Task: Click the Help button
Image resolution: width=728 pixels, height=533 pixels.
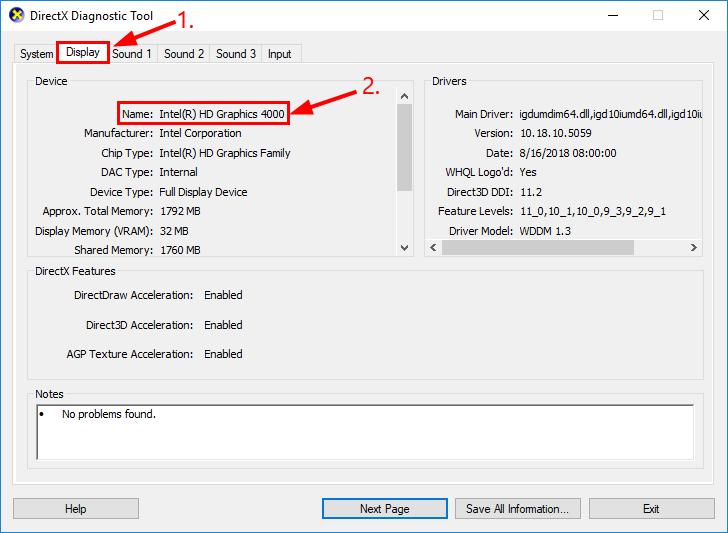Action: 76,509
